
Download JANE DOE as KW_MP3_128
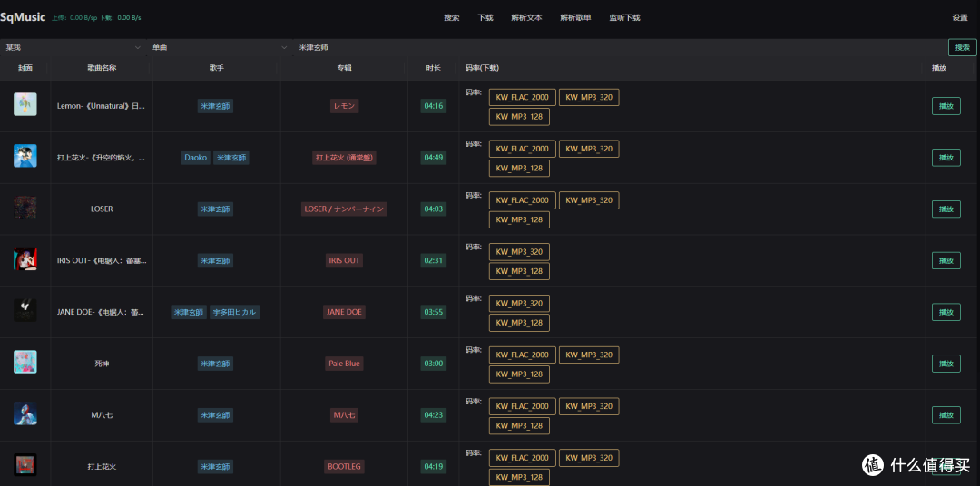(x=519, y=323)
